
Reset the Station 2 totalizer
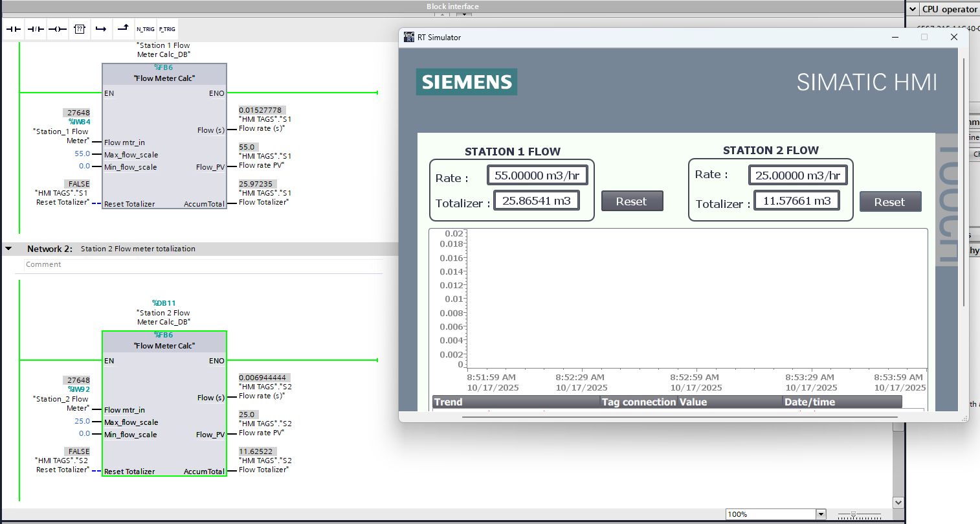click(x=889, y=202)
